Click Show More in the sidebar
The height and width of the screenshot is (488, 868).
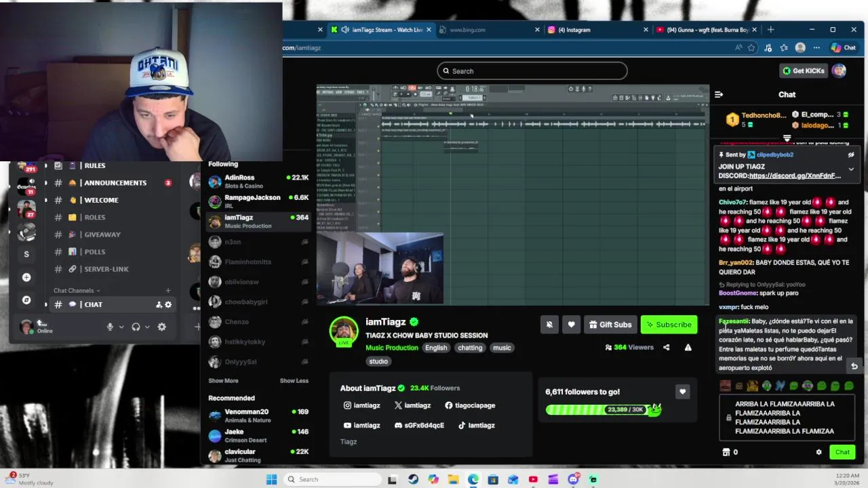pos(223,381)
